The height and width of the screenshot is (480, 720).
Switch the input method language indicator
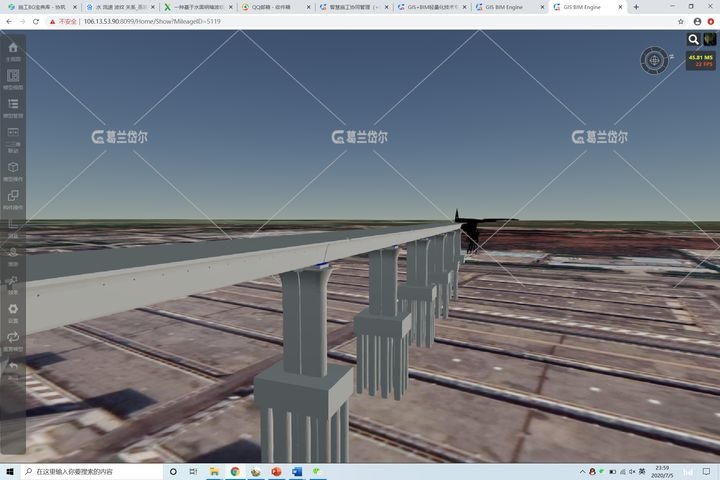642,472
